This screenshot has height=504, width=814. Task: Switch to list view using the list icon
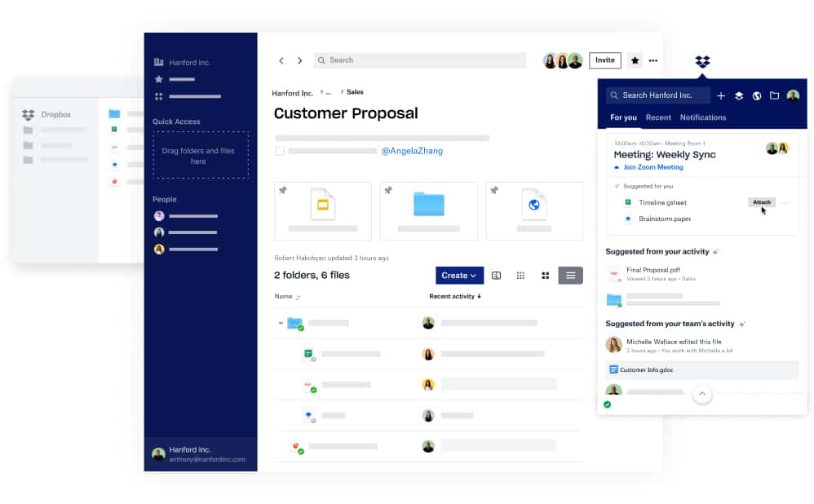coord(570,275)
